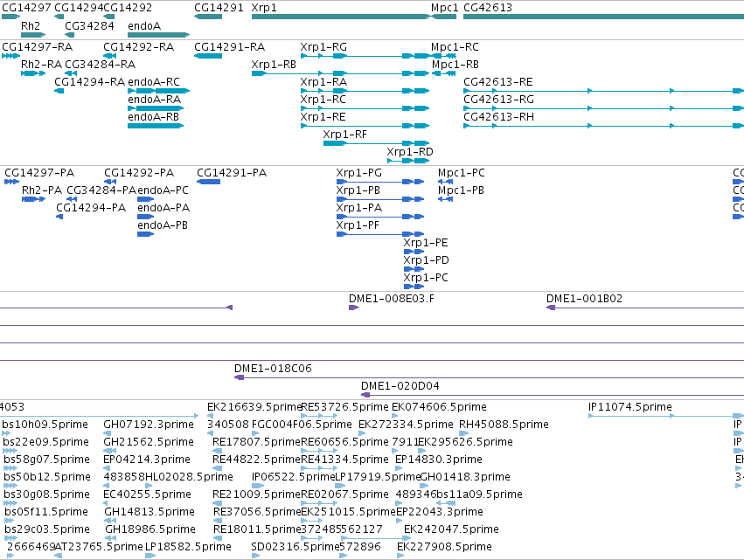Click transcript CG42613-RH label
This screenshot has width=744, height=560.
(498, 117)
